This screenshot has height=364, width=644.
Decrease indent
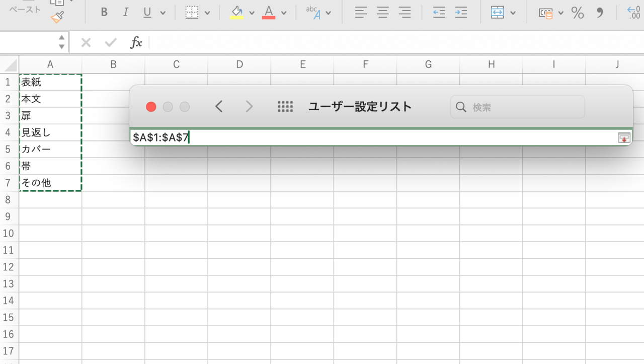439,13
